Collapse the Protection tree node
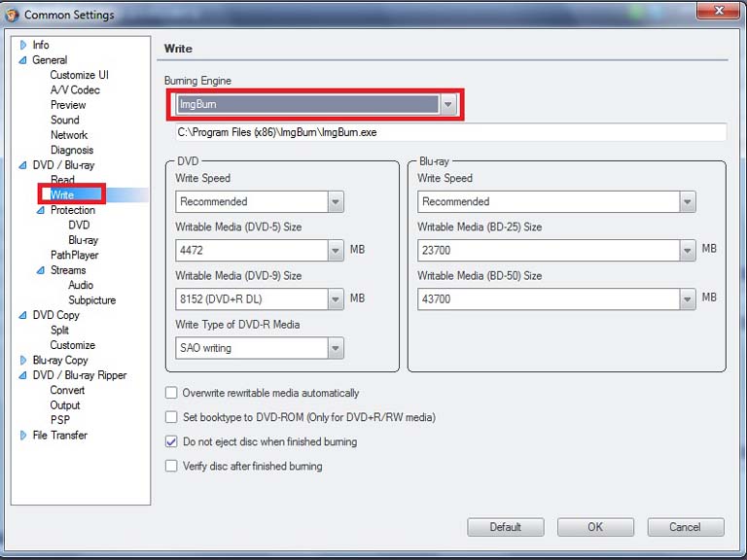 (x=41, y=210)
